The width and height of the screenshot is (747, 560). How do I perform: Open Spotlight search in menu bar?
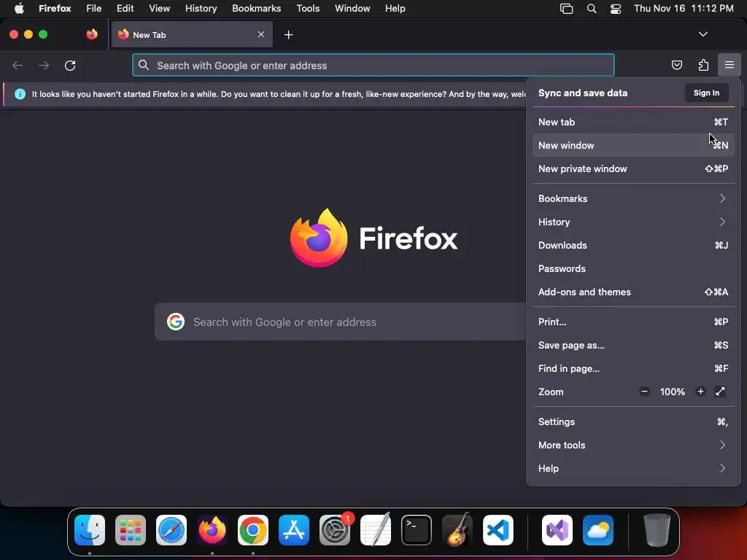click(591, 9)
